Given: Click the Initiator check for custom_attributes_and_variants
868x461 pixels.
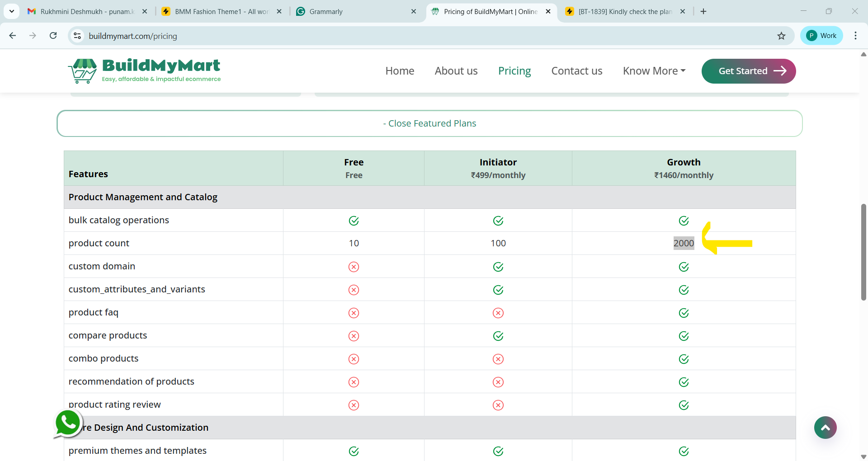Looking at the screenshot, I should [x=498, y=290].
